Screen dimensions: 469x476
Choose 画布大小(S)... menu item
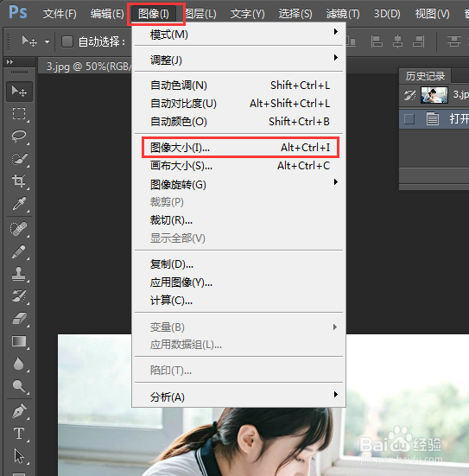coord(238,166)
